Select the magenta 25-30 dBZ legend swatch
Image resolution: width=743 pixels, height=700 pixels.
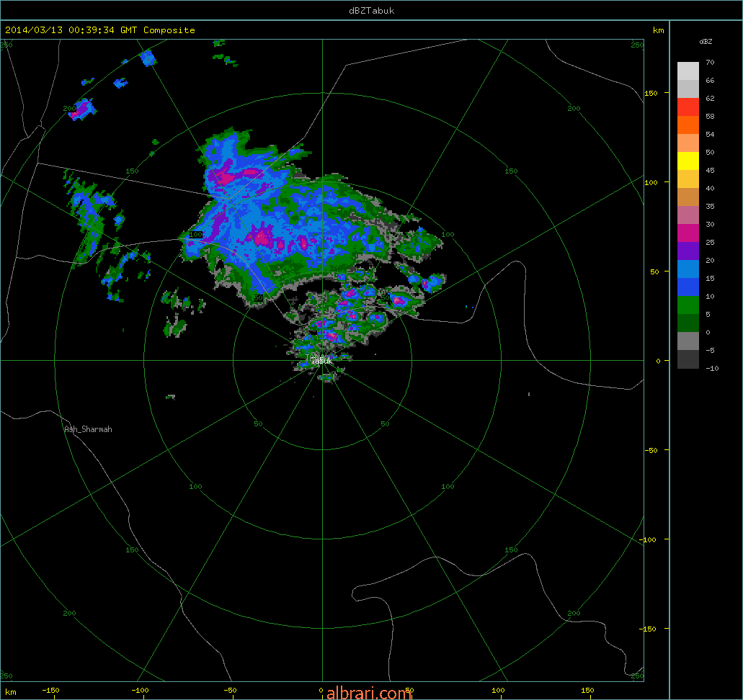[688, 233]
